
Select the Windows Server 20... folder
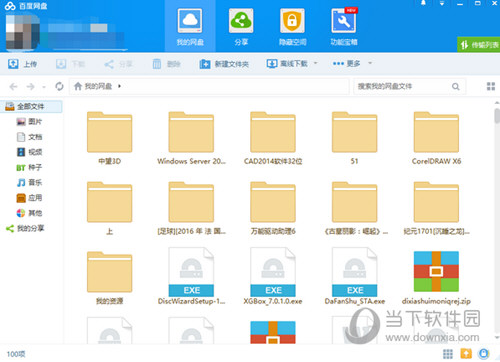point(191,138)
